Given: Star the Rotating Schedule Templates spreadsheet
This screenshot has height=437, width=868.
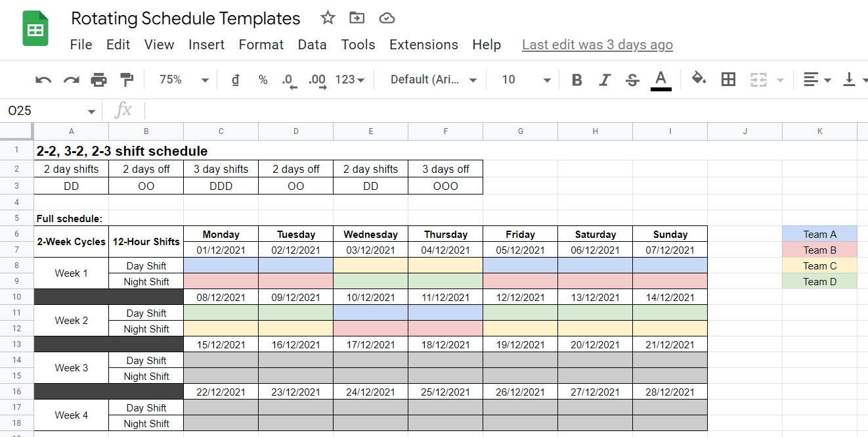Looking at the screenshot, I should 327,18.
